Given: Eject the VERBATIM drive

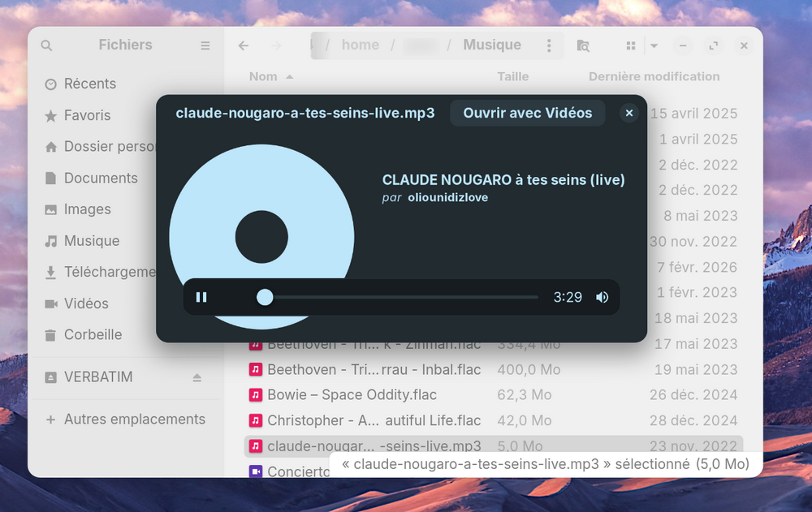Looking at the screenshot, I should (197, 377).
